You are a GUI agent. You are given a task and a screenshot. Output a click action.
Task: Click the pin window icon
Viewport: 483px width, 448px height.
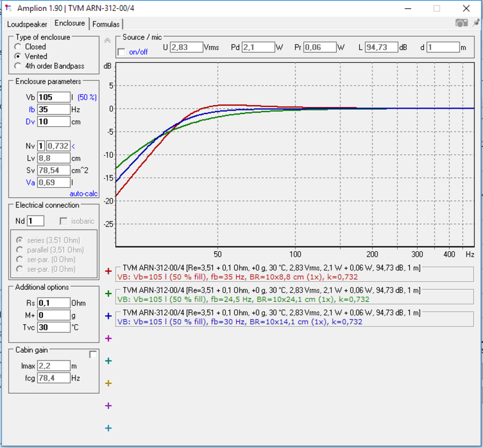click(476, 23)
